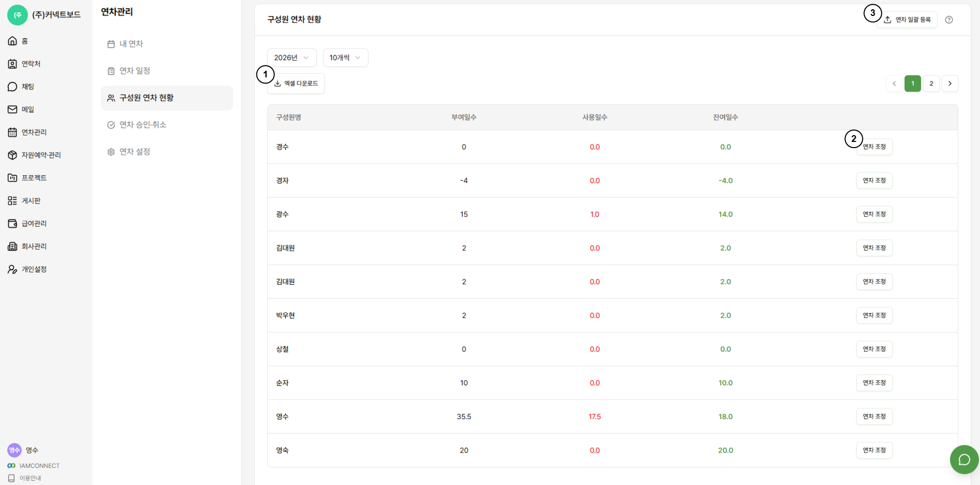
Task: Click the IAMCONNECT link
Action: (34, 466)
